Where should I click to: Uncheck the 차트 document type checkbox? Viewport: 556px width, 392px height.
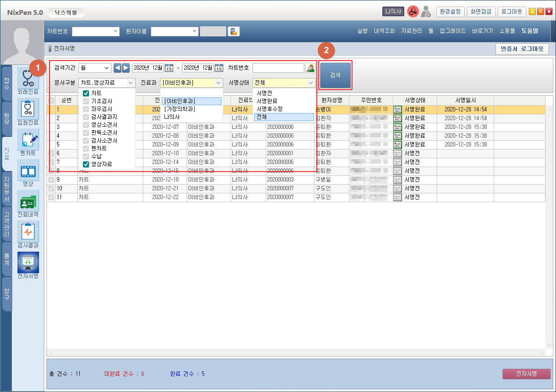click(x=86, y=93)
